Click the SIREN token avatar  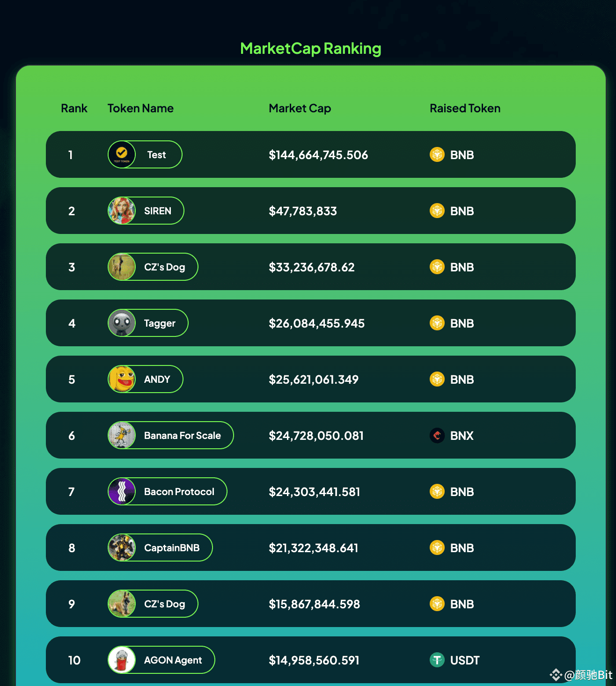coord(122,211)
